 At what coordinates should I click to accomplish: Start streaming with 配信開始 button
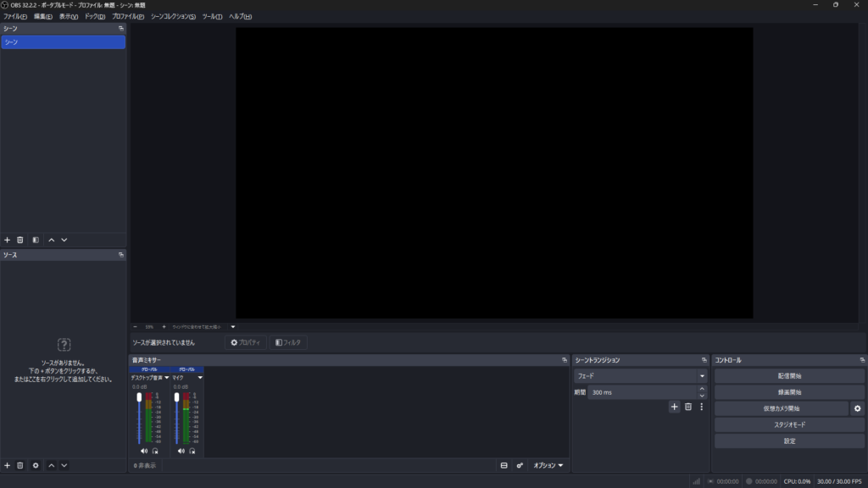click(789, 376)
